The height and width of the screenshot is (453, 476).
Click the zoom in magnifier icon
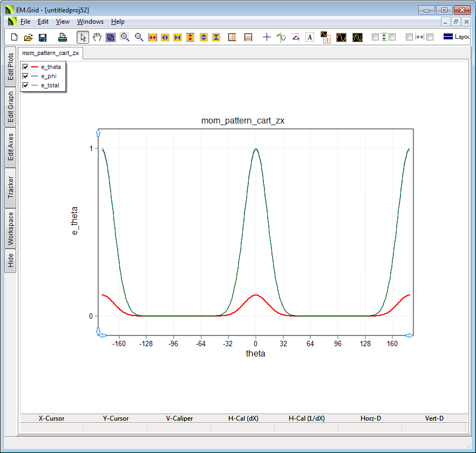point(125,37)
